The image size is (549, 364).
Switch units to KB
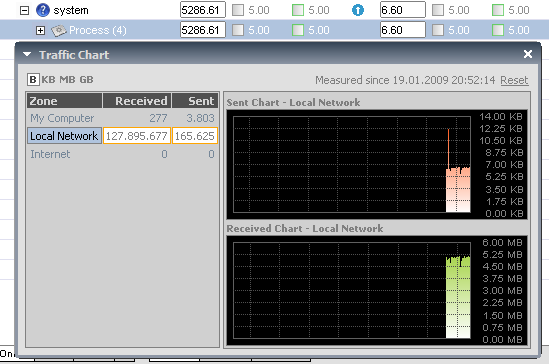48,79
